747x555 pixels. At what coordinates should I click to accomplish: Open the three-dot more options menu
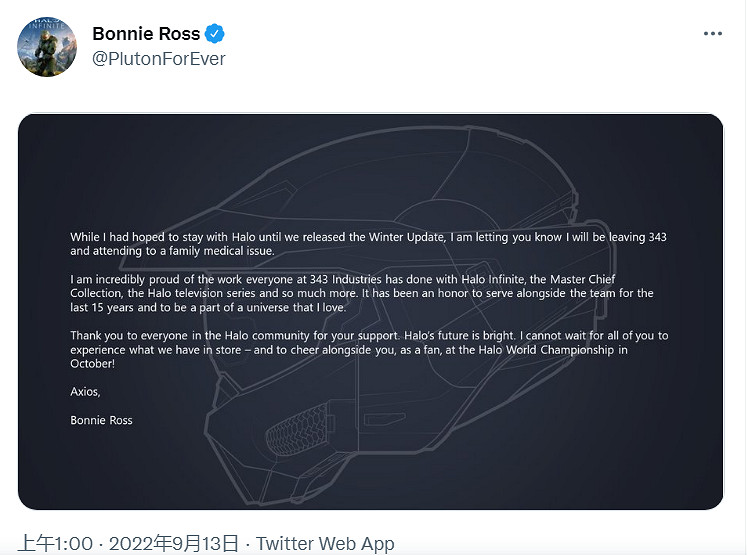[x=712, y=33]
